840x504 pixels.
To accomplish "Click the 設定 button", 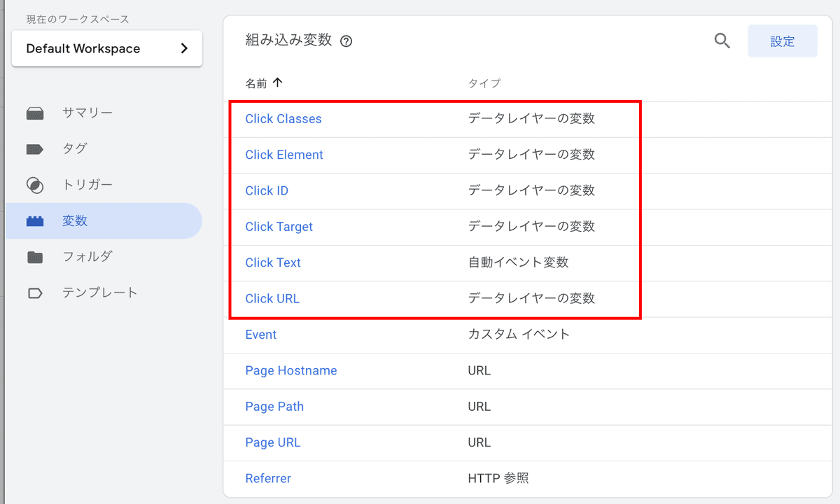I will click(x=783, y=41).
